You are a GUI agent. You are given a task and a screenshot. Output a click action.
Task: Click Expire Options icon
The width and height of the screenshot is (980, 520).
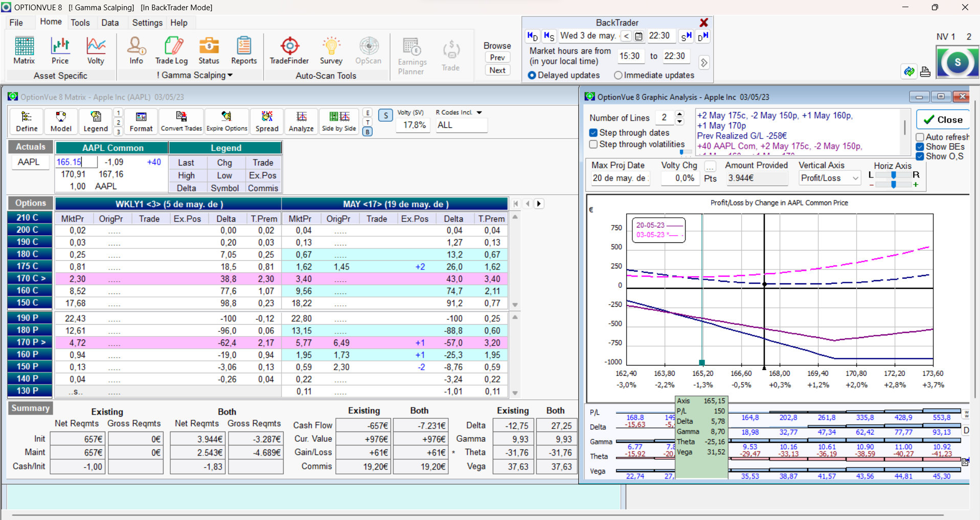coord(226,122)
